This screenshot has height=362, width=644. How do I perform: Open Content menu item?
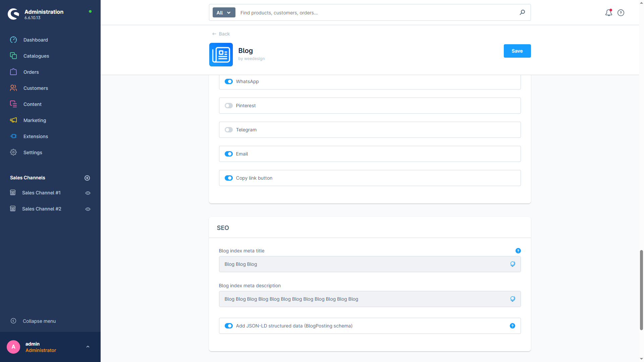pyautogui.click(x=33, y=104)
